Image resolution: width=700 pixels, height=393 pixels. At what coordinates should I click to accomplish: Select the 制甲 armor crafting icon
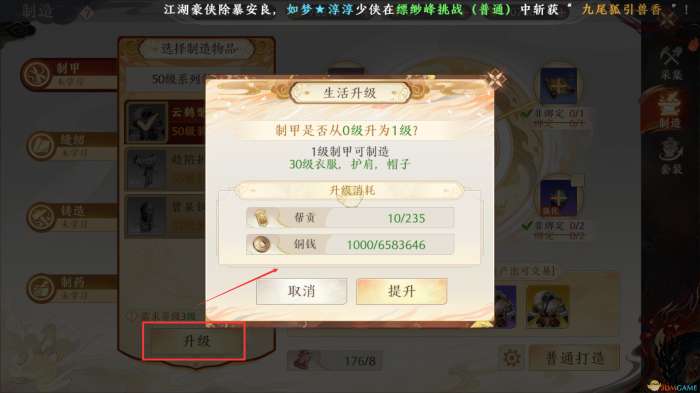37,74
